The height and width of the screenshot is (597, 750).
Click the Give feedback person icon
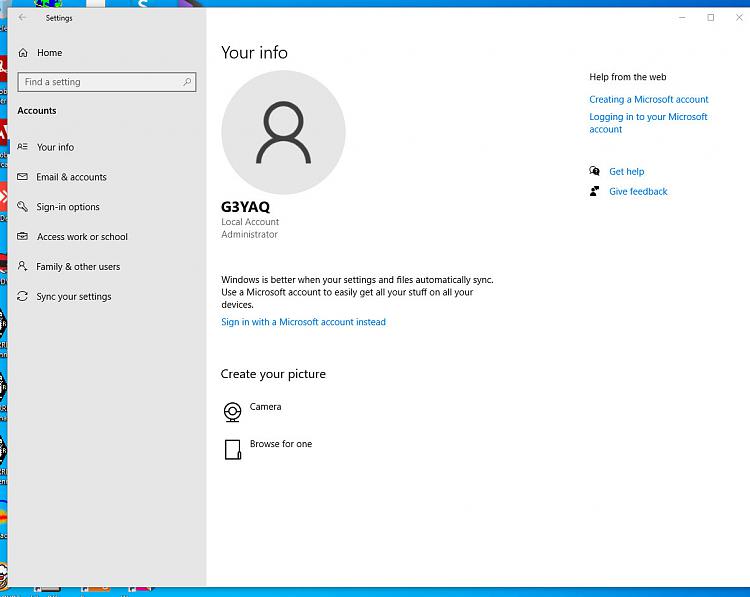tap(595, 191)
